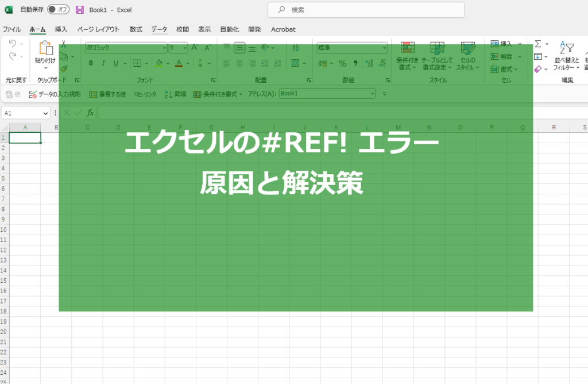Click the 貼り付け paste icon
The width and height of the screenshot is (588, 384).
(x=45, y=48)
